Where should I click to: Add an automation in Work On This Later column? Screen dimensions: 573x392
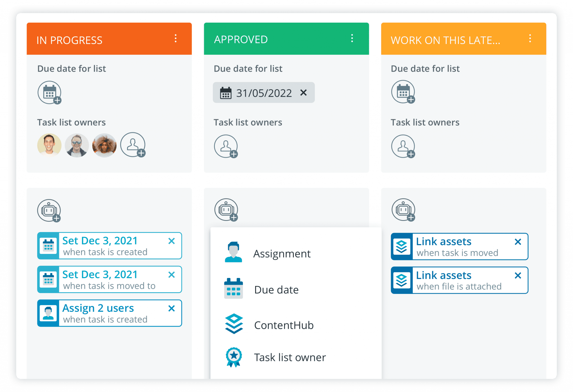click(x=403, y=210)
